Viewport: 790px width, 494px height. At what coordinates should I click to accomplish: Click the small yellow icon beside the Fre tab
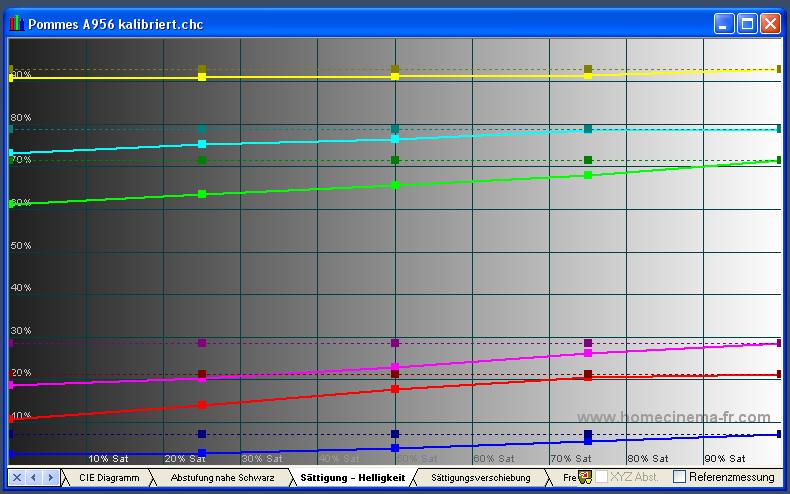point(585,478)
